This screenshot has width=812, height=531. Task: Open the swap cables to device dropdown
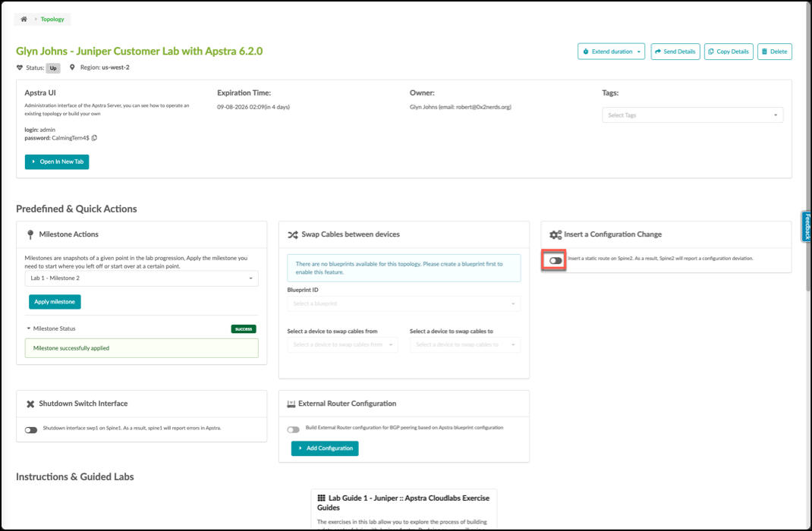pyautogui.click(x=465, y=344)
